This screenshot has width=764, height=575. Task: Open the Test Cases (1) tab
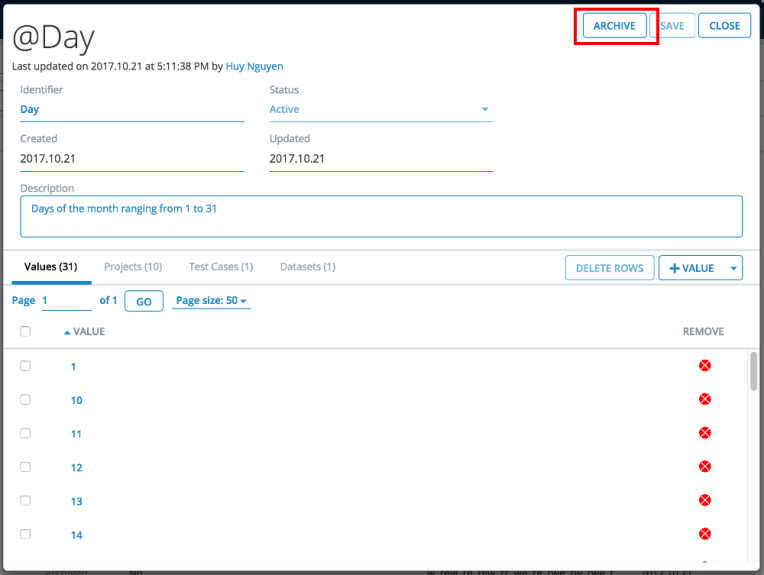coord(221,267)
